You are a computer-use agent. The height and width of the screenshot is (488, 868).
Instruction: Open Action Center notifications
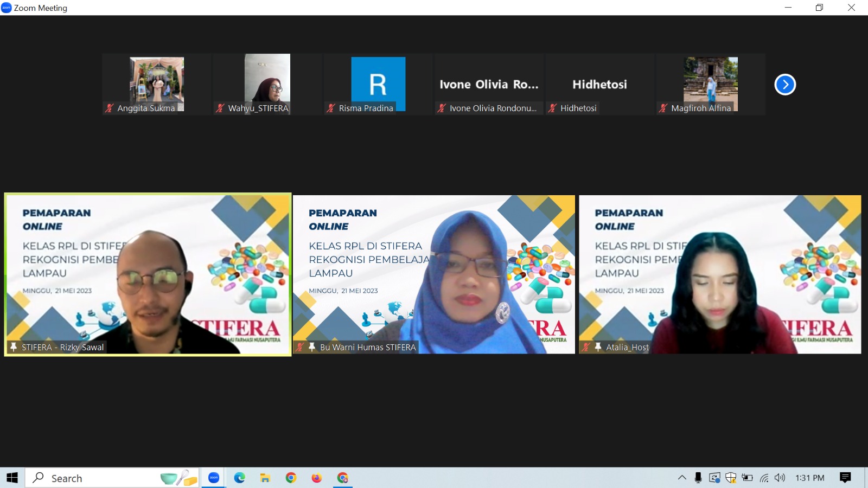point(845,478)
